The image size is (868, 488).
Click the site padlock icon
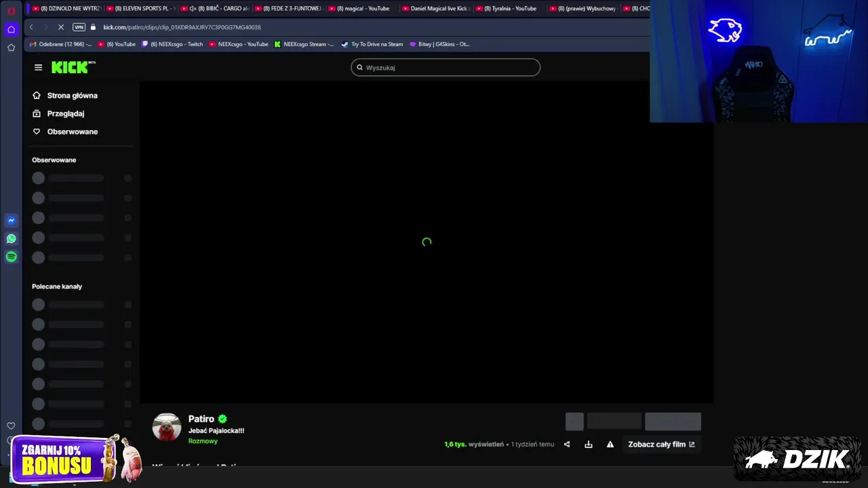click(94, 27)
